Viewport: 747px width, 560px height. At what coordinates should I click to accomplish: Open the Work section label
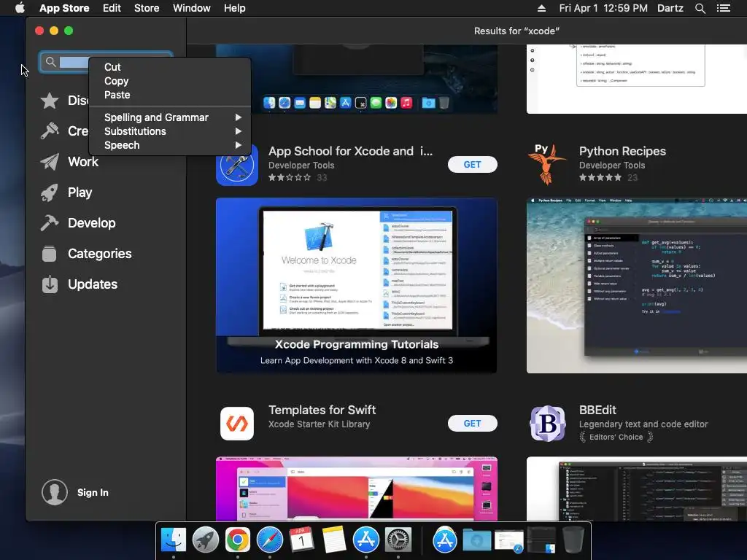click(x=83, y=162)
